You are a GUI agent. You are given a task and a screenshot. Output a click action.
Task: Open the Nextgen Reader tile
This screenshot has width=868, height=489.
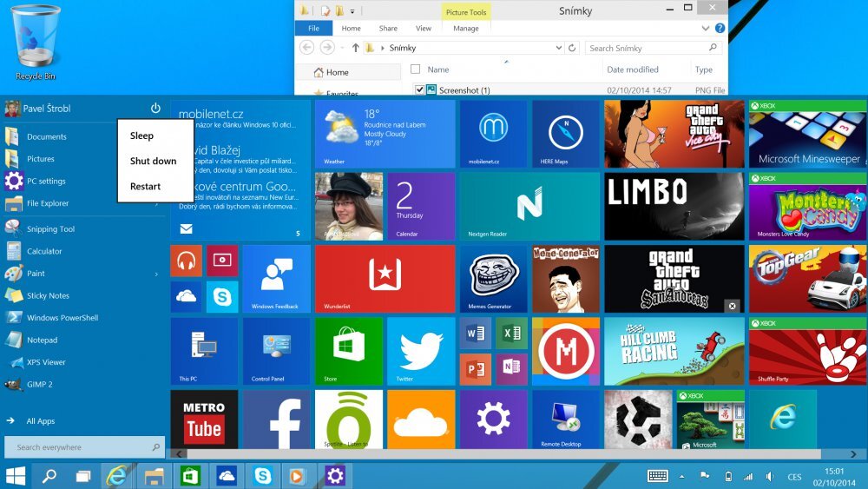529,206
